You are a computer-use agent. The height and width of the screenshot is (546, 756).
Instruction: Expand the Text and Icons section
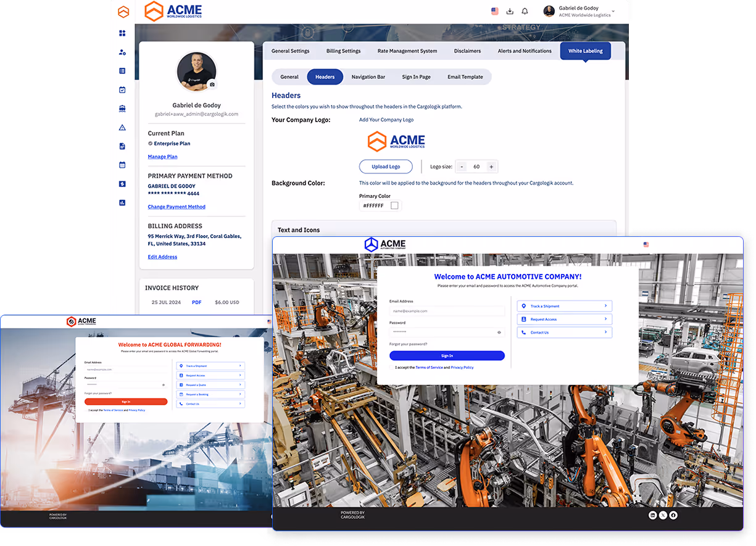[x=444, y=230]
